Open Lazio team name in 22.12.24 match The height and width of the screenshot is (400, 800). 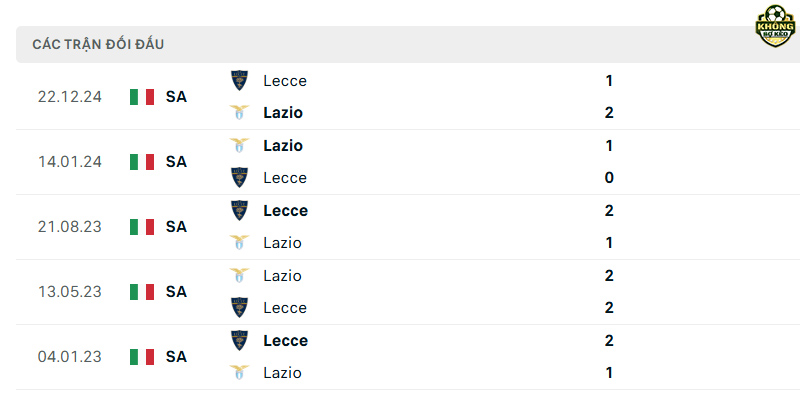(283, 113)
